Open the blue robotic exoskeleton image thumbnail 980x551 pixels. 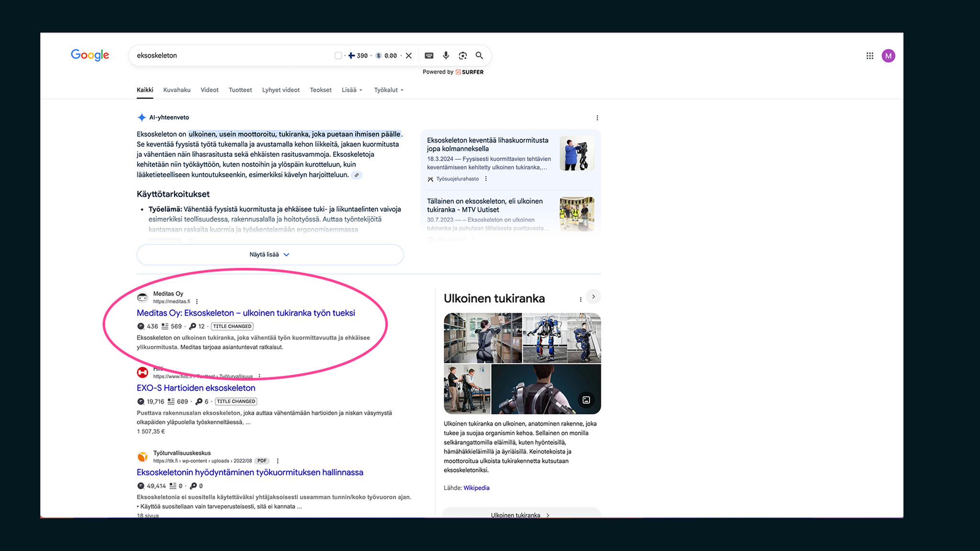pos(545,338)
